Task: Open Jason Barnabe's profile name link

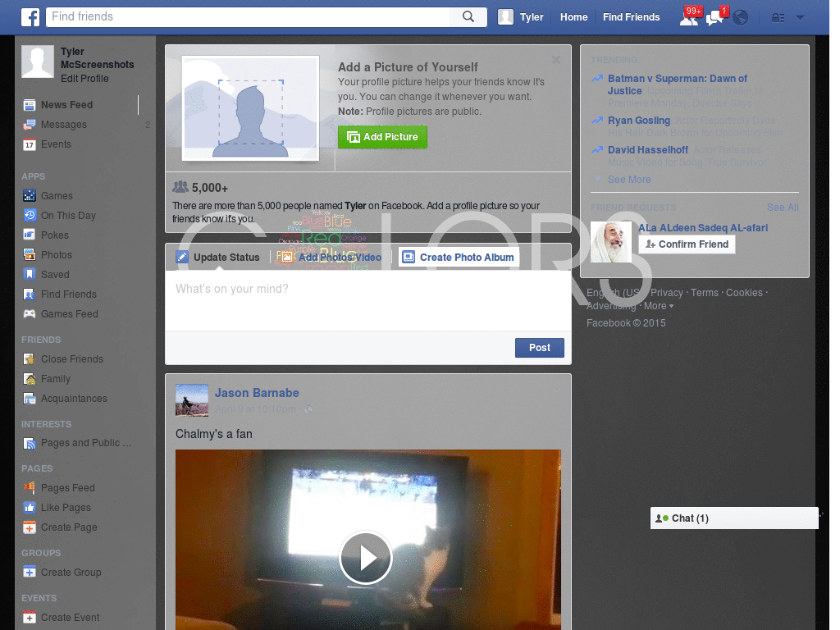Action: click(x=257, y=393)
